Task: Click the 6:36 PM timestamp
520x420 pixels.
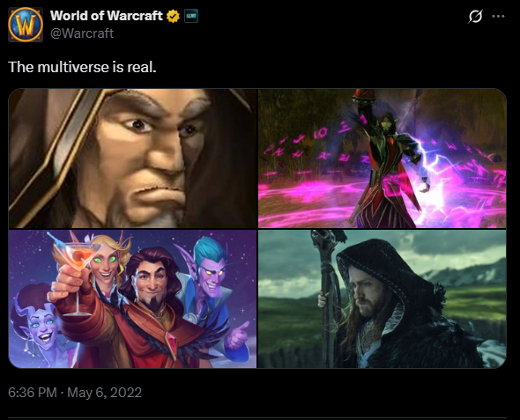Action: [33, 393]
